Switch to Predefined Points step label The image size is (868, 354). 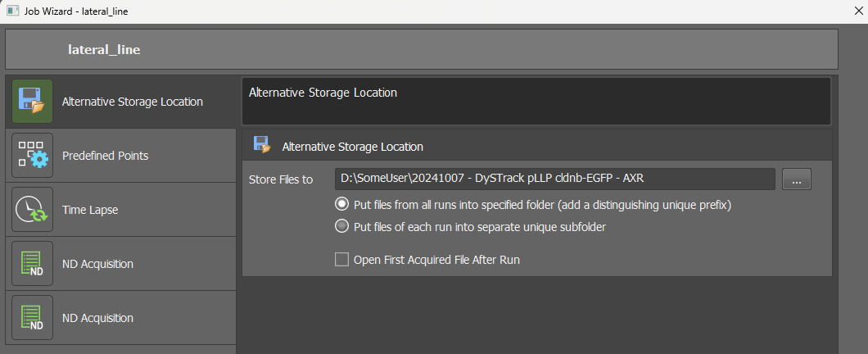[x=106, y=156]
